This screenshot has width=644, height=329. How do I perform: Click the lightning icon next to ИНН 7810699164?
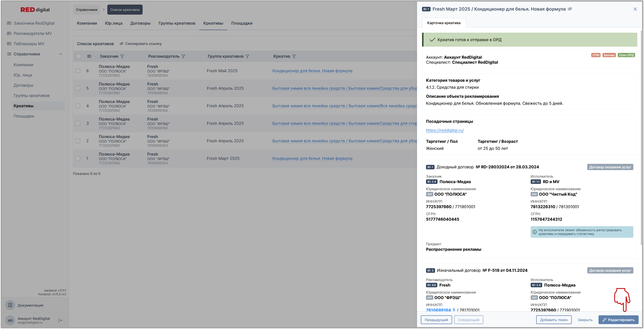(454, 310)
